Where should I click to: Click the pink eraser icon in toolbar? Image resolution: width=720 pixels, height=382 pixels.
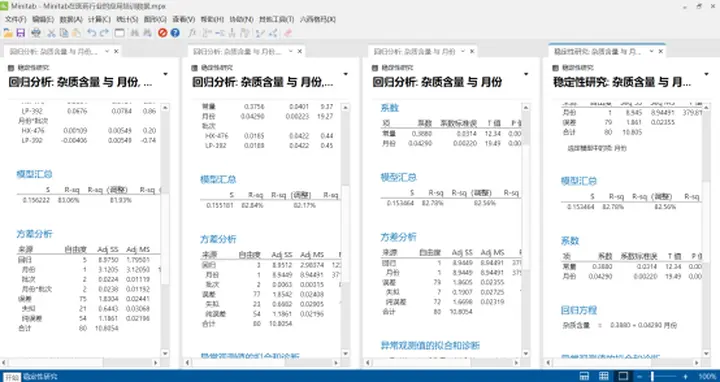[288, 33]
